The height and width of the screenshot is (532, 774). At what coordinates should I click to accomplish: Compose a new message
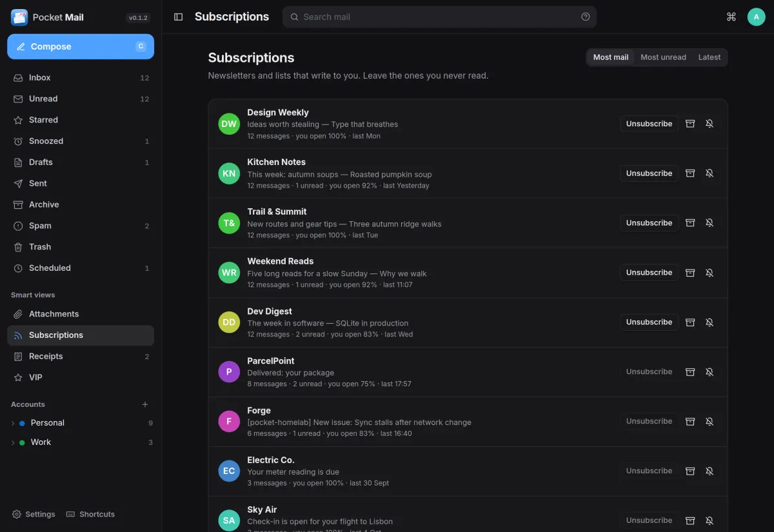tap(81, 46)
